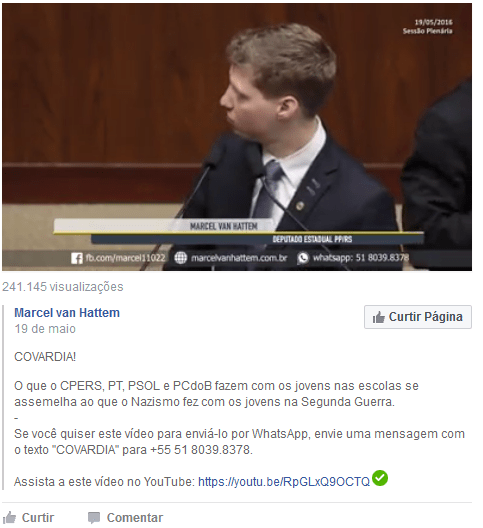Click the 241.145 visualizações count
The image size is (483, 528).
(x=63, y=287)
